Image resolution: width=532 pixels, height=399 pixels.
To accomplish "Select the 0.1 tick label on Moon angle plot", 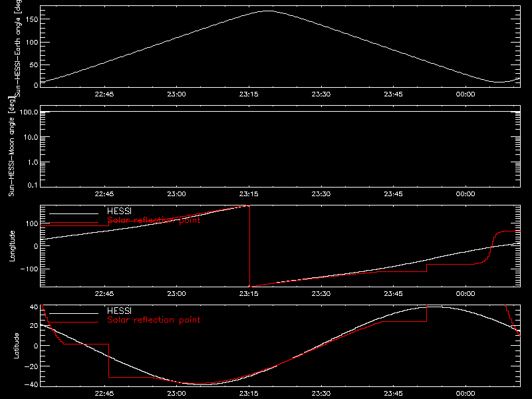I will tap(33, 186).
